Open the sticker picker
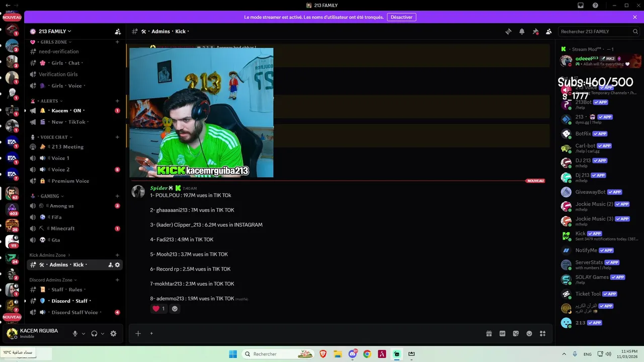 tap(516, 333)
